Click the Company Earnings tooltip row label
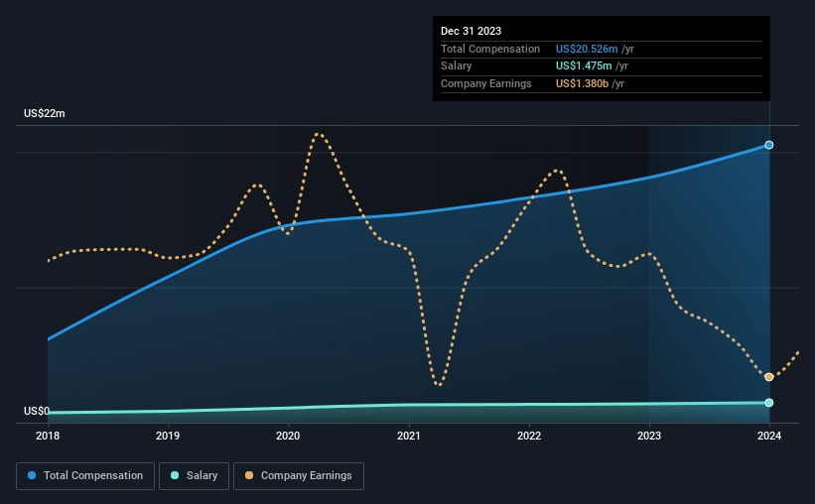The height and width of the screenshot is (504, 815). coord(486,83)
